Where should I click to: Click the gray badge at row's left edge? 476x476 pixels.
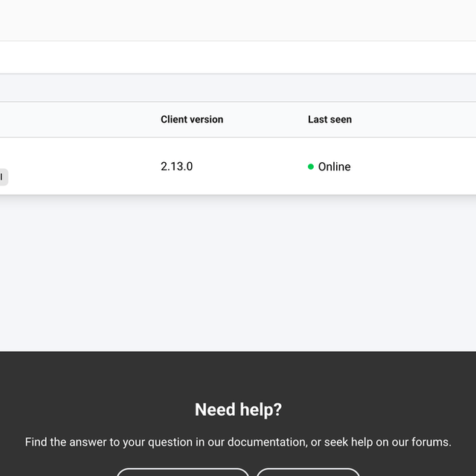click(x=3, y=177)
